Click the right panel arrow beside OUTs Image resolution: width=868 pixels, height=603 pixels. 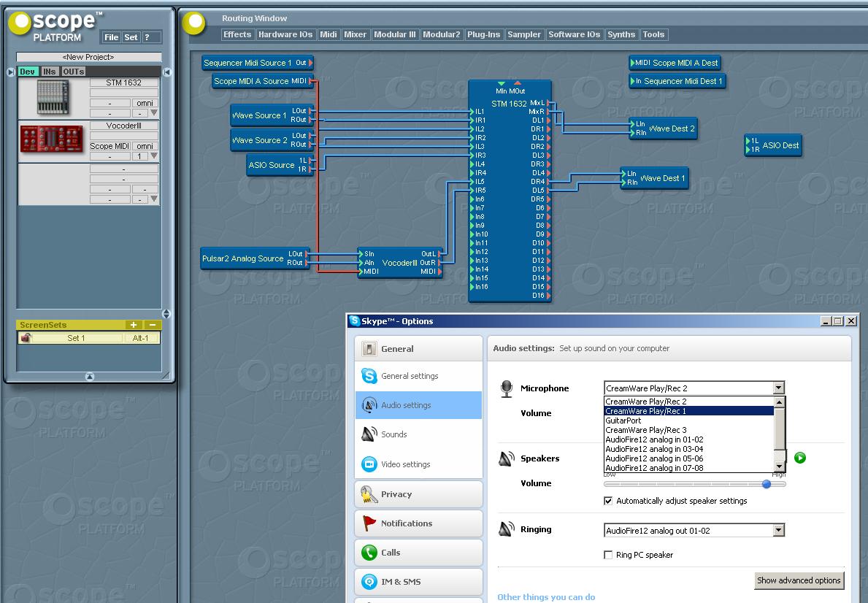(x=167, y=72)
